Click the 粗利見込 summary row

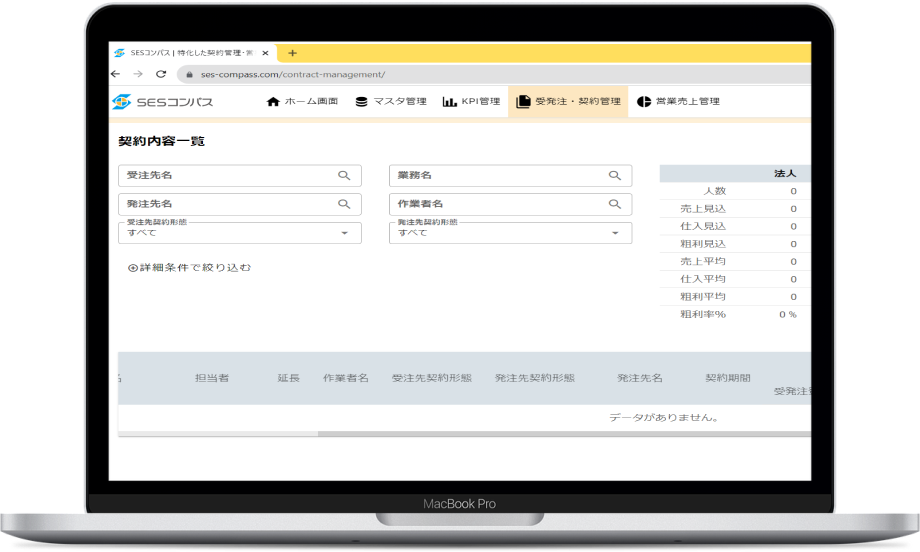pyautogui.click(x=735, y=244)
